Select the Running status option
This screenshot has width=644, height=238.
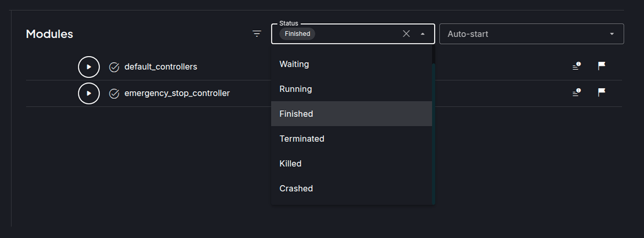click(352, 89)
